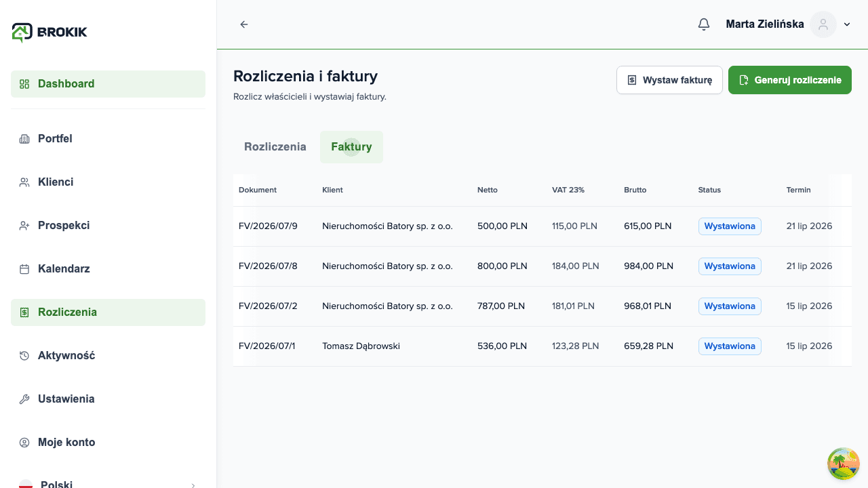This screenshot has width=868, height=488.
Task: Go back using the left arrow icon
Action: click(244, 24)
